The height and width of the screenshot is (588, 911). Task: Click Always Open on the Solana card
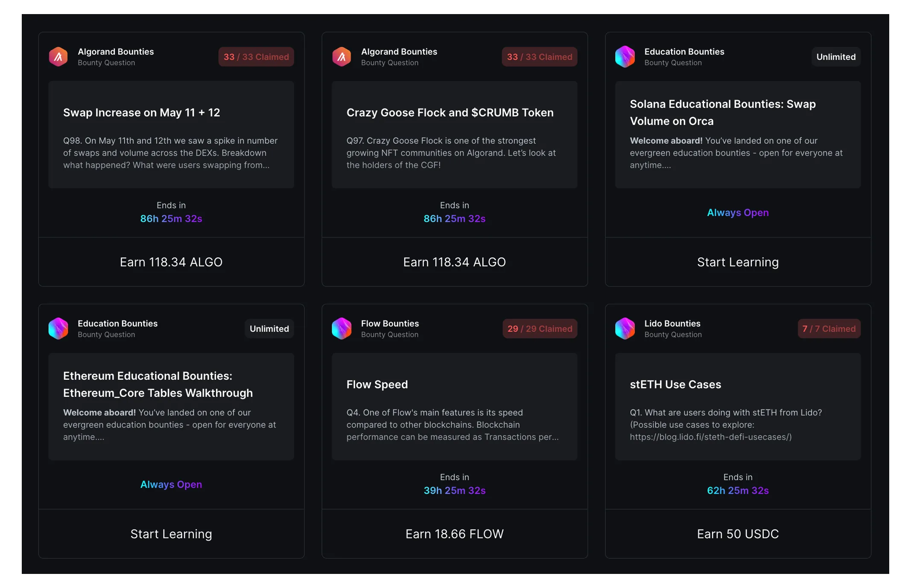(738, 212)
